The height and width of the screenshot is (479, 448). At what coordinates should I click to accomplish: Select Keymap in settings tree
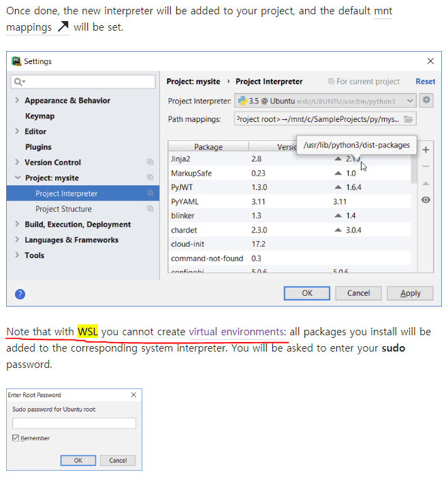pyautogui.click(x=39, y=116)
